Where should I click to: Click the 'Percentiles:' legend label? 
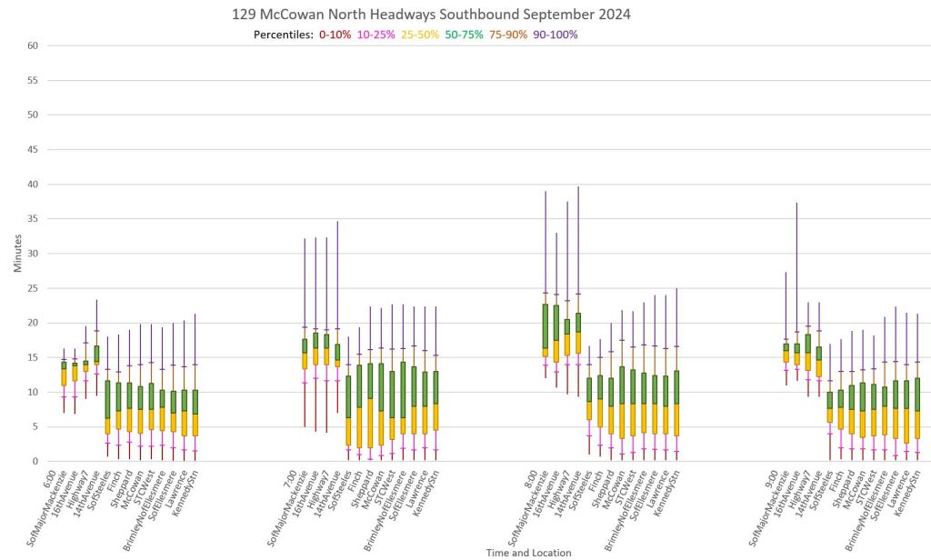pyautogui.click(x=285, y=35)
